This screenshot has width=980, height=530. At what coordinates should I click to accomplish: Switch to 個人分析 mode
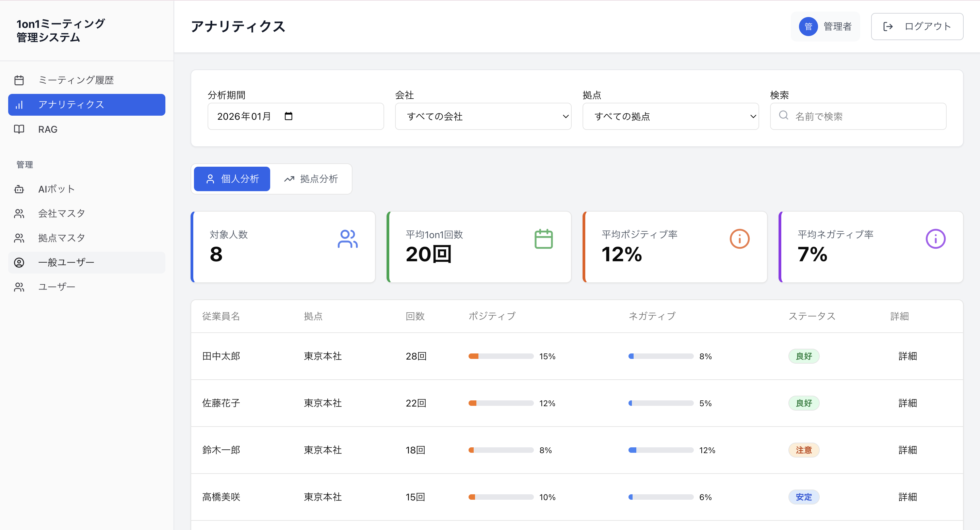232,179
